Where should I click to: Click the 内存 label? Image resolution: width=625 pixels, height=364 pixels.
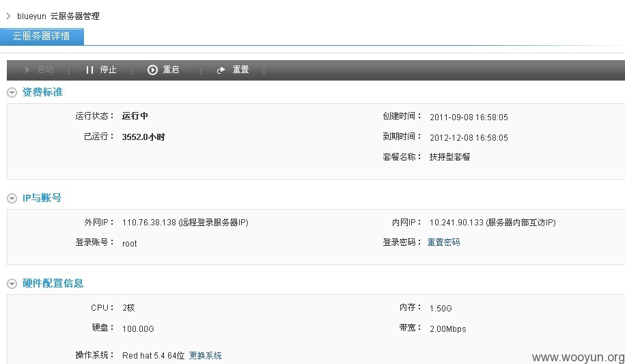pyautogui.click(x=410, y=307)
